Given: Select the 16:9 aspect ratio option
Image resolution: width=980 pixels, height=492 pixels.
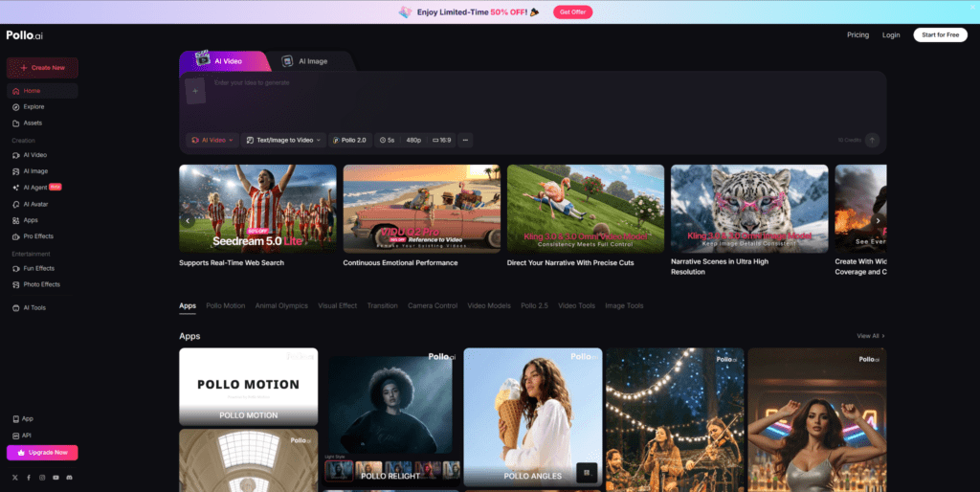Looking at the screenshot, I should [x=441, y=140].
